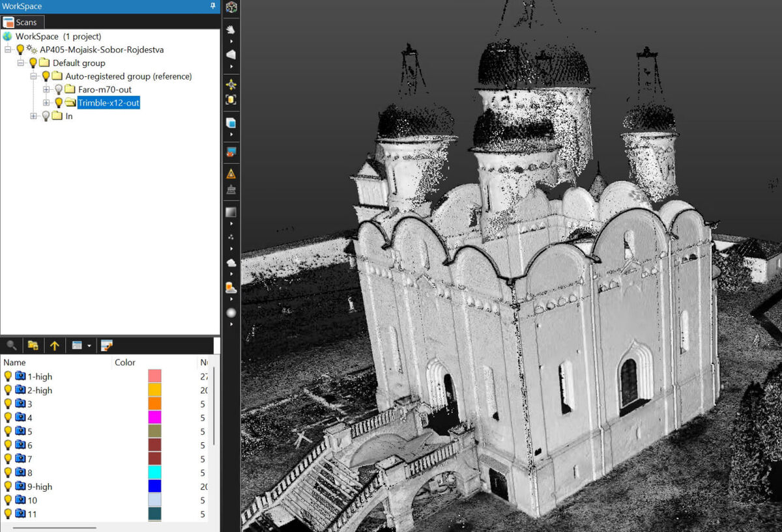Show the In group with its lightbulb

46,116
